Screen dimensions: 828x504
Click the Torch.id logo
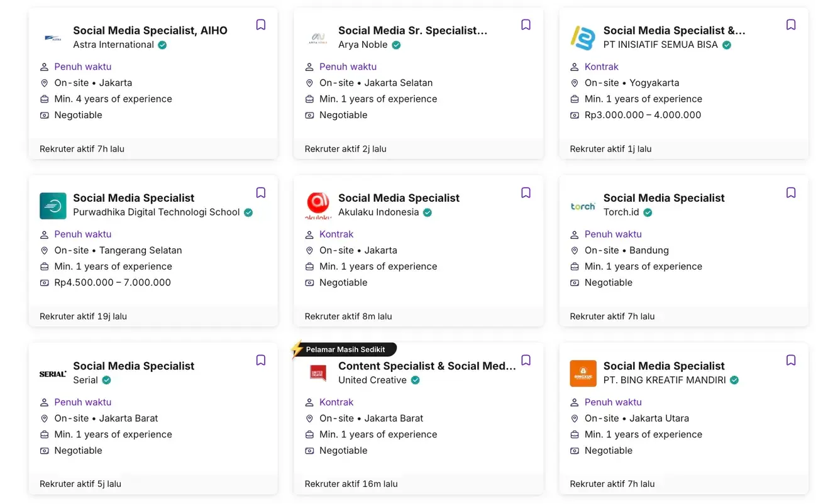pyautogui.click(x=583, y=204)
